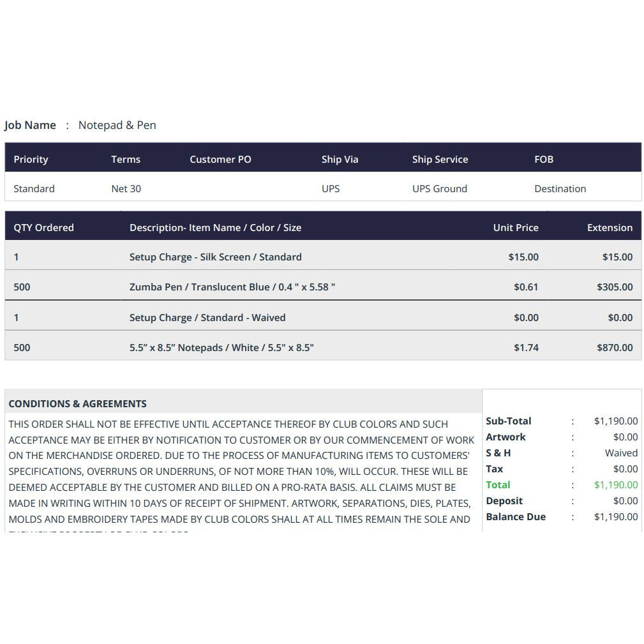Select the UPS Ground ship service cell

click(x=440, y=188)
